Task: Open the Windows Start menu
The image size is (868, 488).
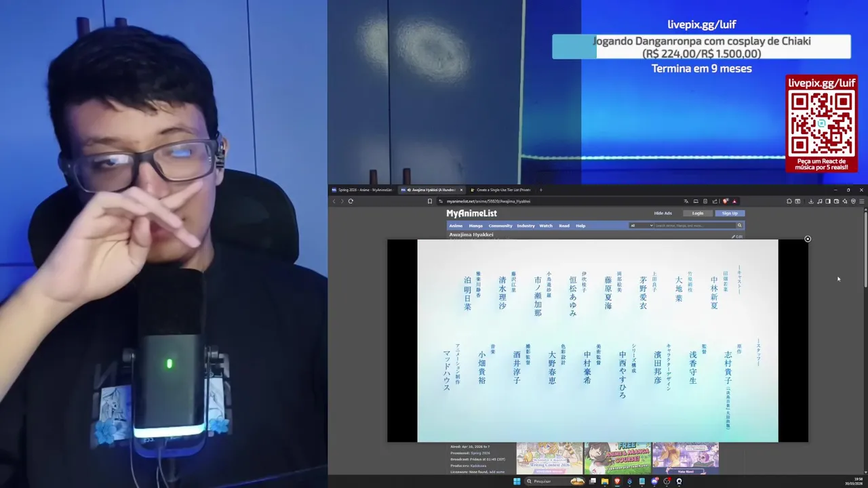Action: (x=517, y=481)
